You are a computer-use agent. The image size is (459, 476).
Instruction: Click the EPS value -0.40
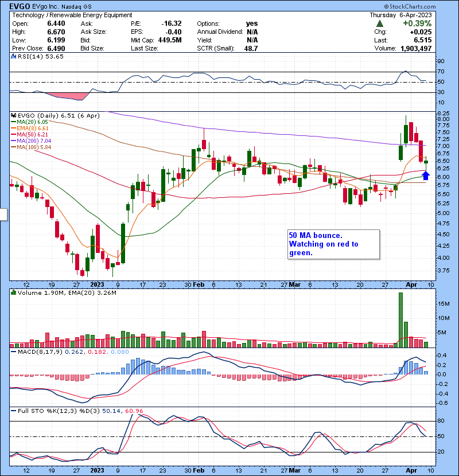click(174, 32)
